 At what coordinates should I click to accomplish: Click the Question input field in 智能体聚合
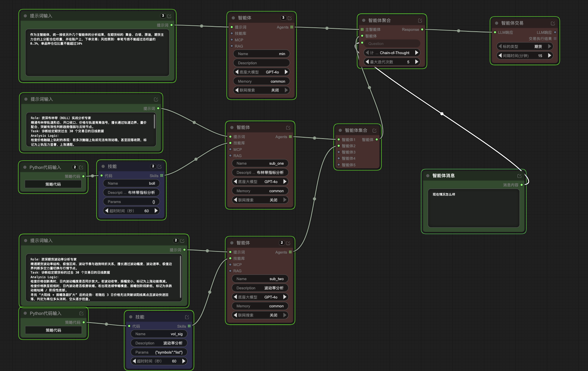(x=392, y=44)
